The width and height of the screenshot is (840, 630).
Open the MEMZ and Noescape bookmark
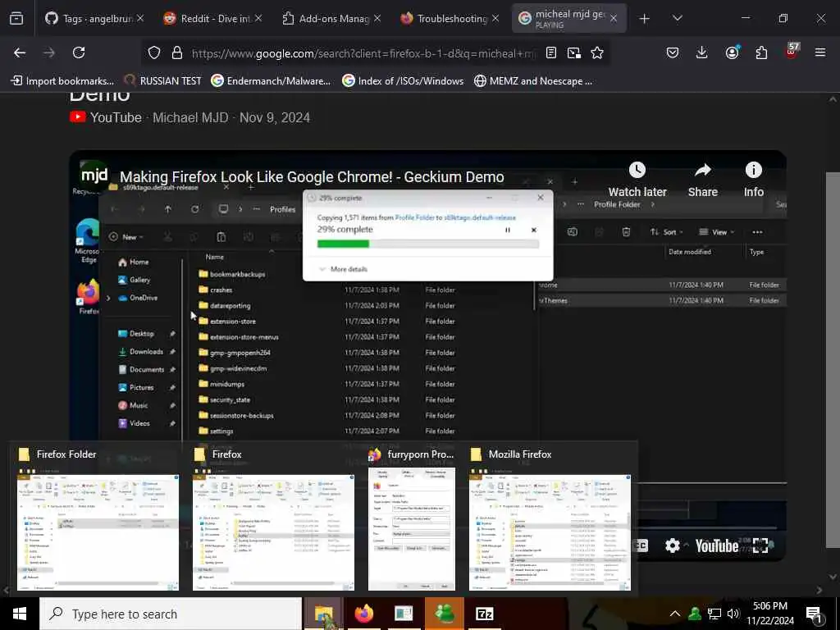(x=533, y=81)
